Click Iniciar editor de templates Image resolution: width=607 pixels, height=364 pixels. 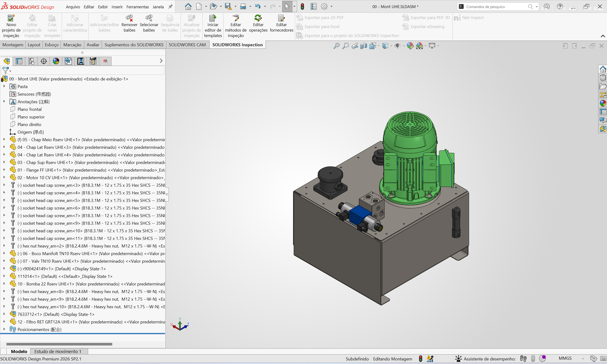click(213, 26)
